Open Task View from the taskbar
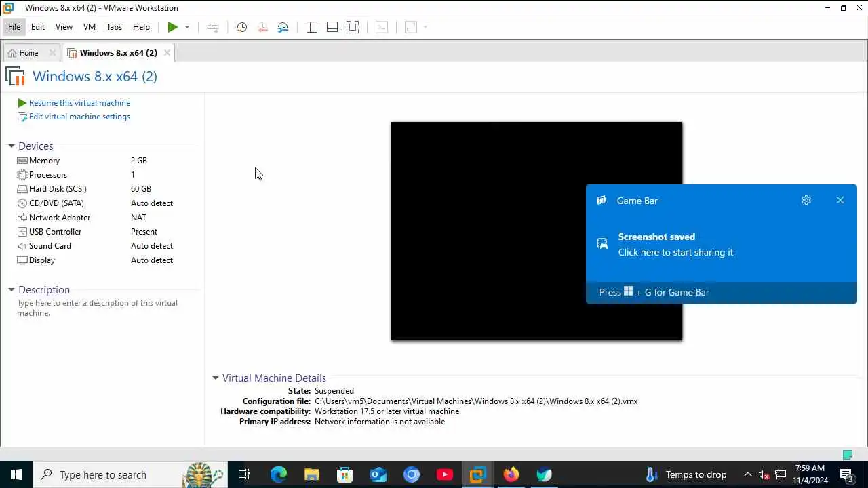Viewport: 868px width, 488px height. click(x=244, y=474)
